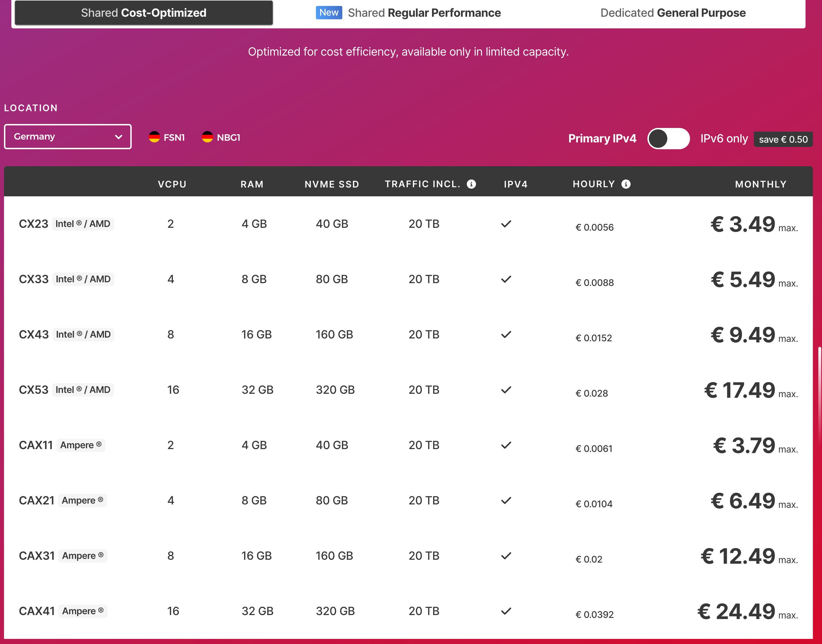Click the € 3.79 monthly price

coord(744,446)
